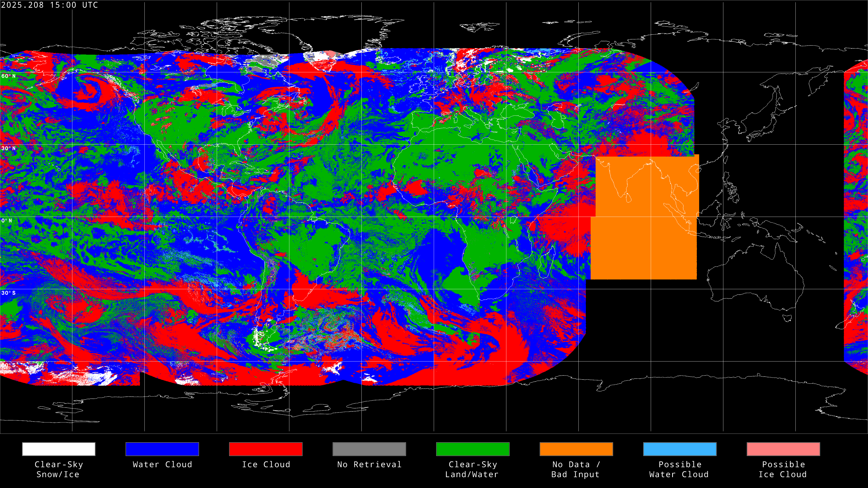Click the white Clear-Sky Snow/Ice swatch
The height and width of the screenshot is (488, 868).
59,449
